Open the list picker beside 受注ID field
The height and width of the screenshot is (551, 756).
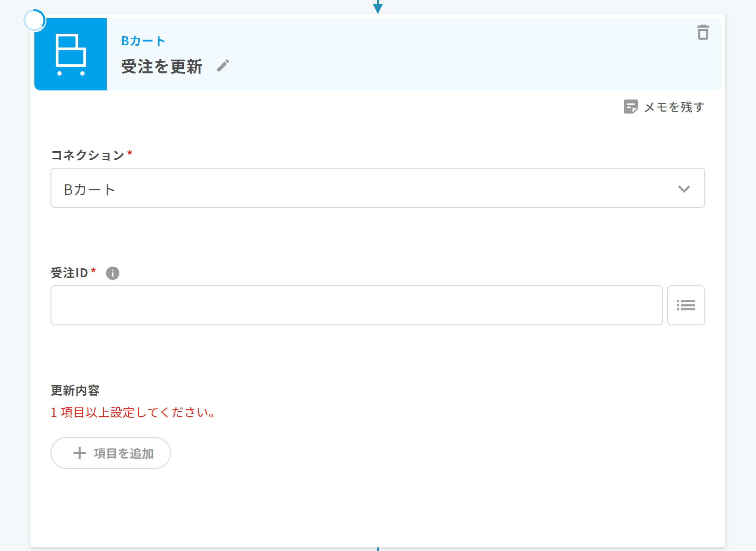click(686, 305)
